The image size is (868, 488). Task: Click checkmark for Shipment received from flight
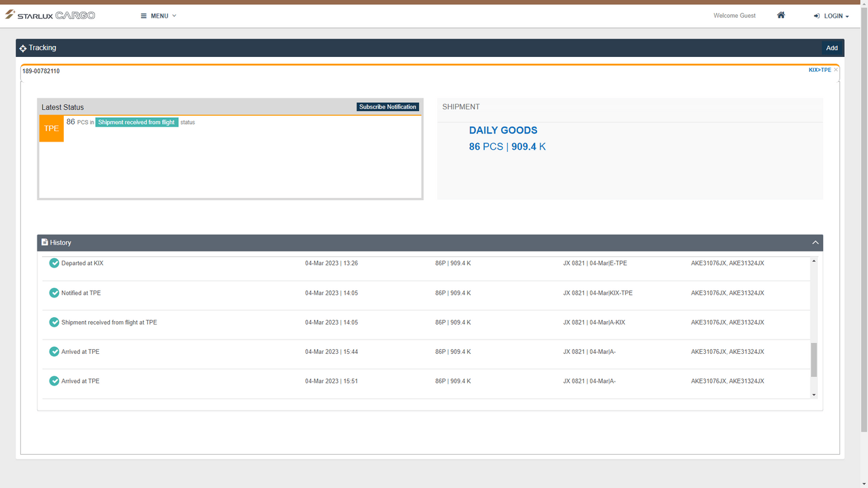click(54, 323)
